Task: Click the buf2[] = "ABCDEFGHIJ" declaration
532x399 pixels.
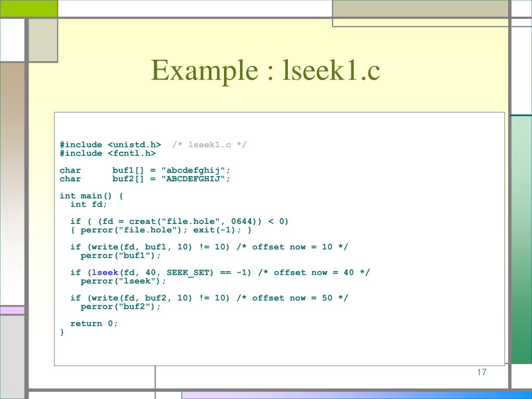Action: coord(145,179)
